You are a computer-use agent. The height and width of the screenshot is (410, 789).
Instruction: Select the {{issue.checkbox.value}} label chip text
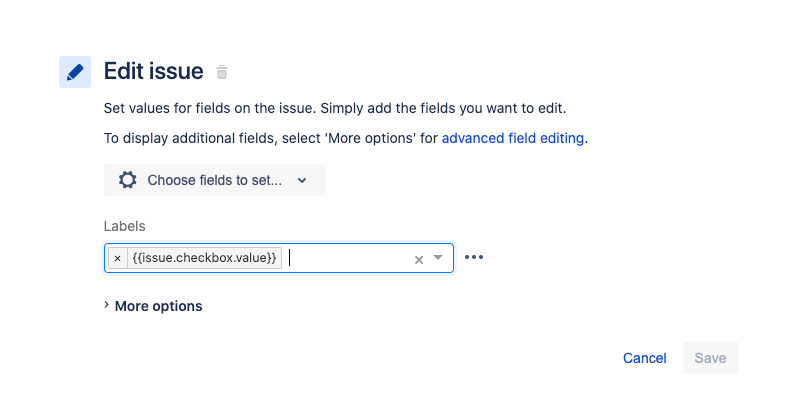[204, 258]
